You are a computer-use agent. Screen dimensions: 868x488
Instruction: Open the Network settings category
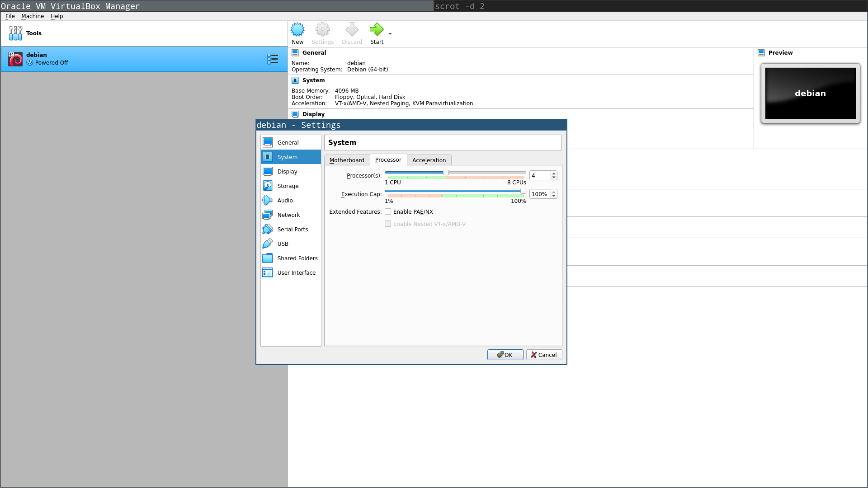click(291, 215)
